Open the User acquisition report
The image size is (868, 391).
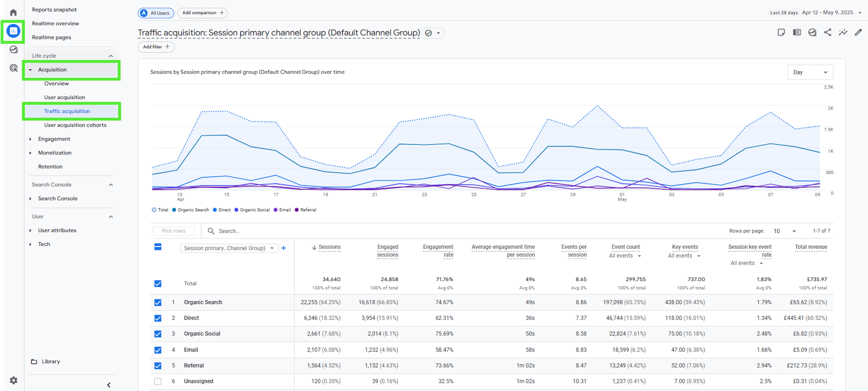pyautogui.click(x=64, y=97)
